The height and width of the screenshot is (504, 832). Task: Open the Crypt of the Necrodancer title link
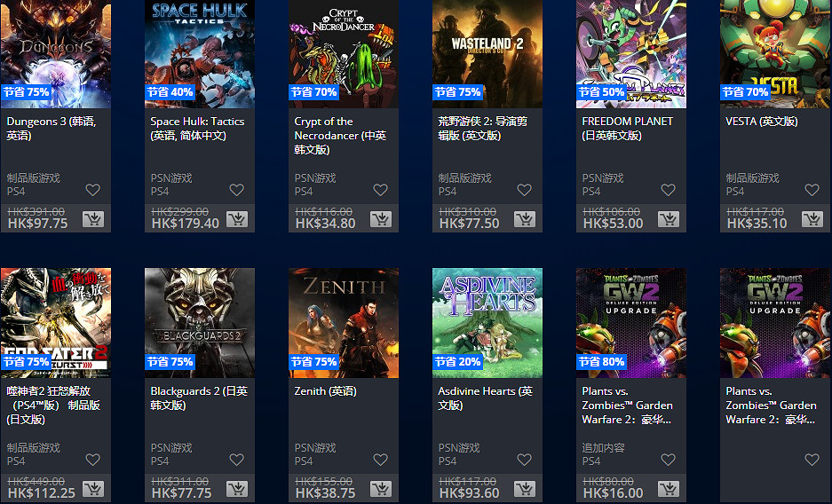pyautogui.click(x=340, y=136)
